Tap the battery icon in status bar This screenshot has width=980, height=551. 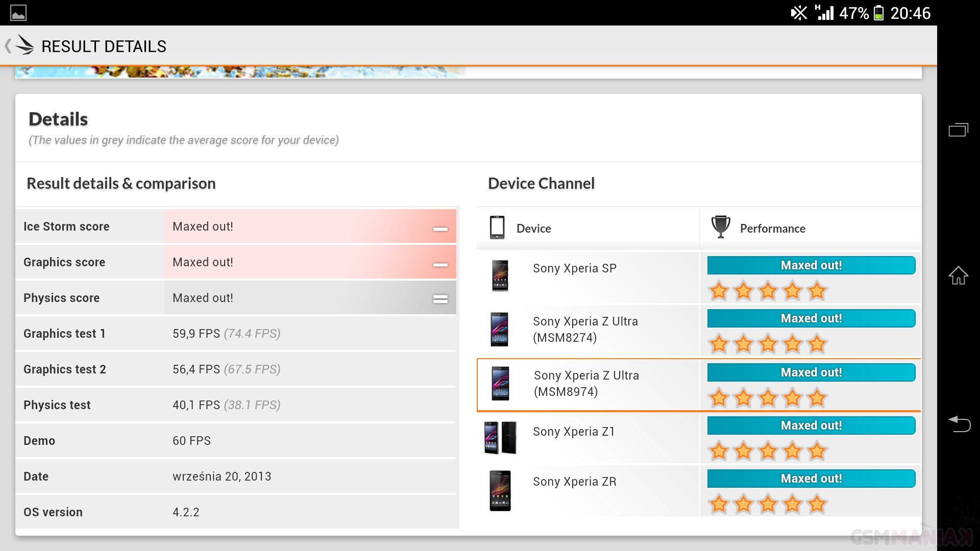(x=878, y=13)
